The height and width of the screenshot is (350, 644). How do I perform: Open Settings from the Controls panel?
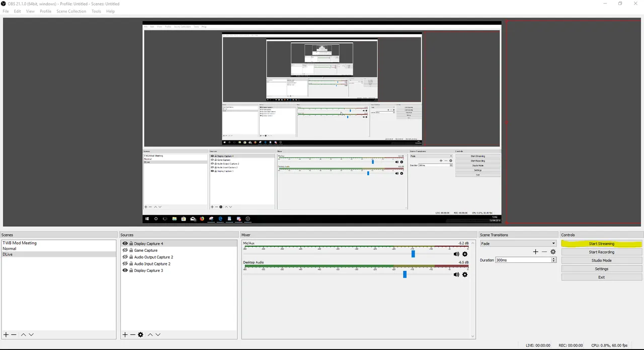coord(602,269)
